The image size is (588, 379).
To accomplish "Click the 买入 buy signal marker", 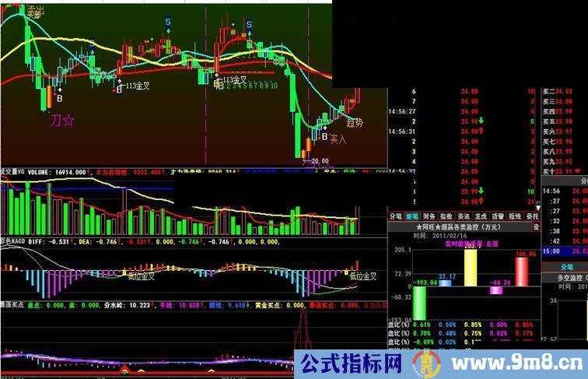I will 338,140.
